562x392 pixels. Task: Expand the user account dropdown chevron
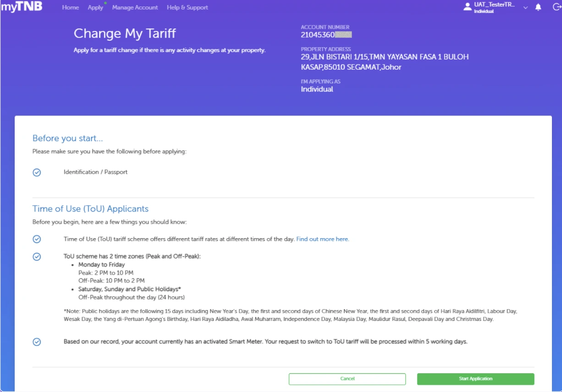point(525,8)
